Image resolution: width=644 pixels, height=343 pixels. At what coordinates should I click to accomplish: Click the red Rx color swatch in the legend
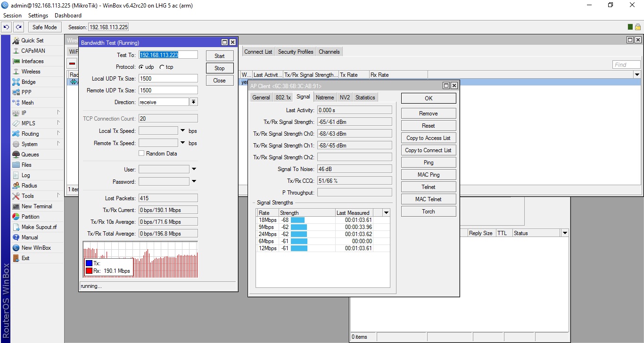click(x=89, y=271)
